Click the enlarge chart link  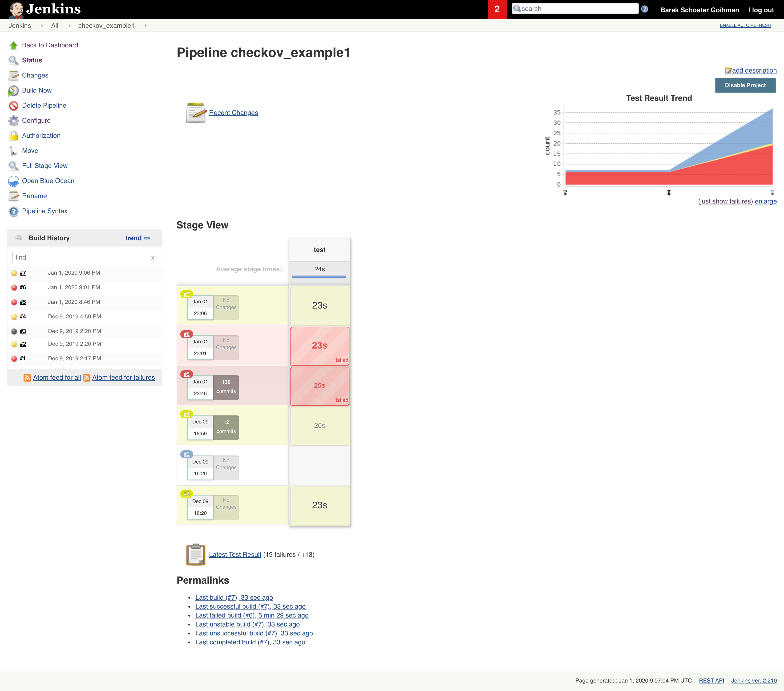coord(766,201)
